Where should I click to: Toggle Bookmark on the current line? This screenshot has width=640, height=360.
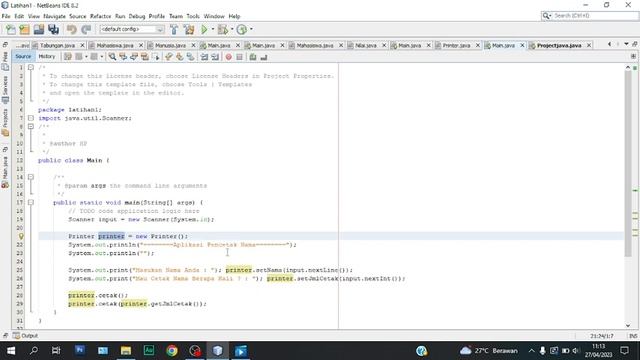coord(190,57)
